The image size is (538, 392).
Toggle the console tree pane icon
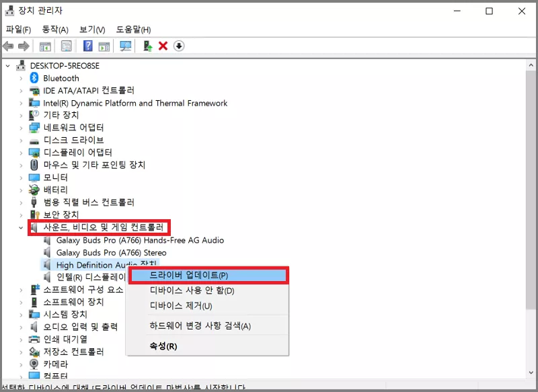tap(44, 46)
